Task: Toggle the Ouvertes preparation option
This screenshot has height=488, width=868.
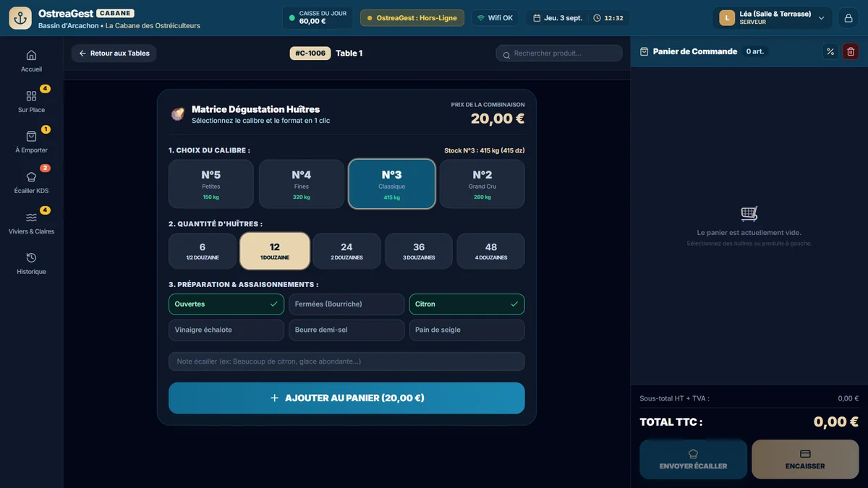Action: pos(226,304)
